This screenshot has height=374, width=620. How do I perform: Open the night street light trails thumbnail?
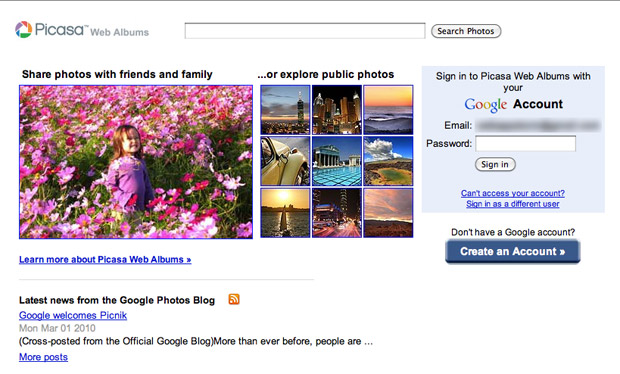337,213
